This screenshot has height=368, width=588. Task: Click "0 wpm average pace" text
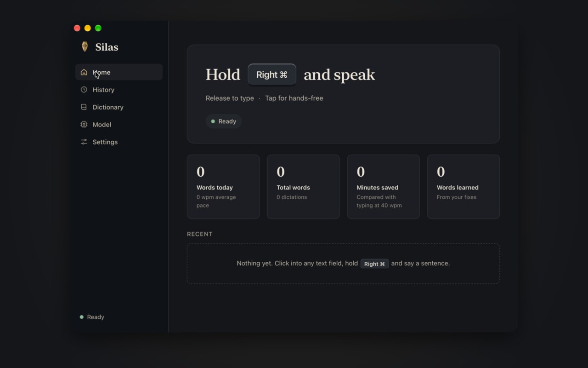click(216, 201)
